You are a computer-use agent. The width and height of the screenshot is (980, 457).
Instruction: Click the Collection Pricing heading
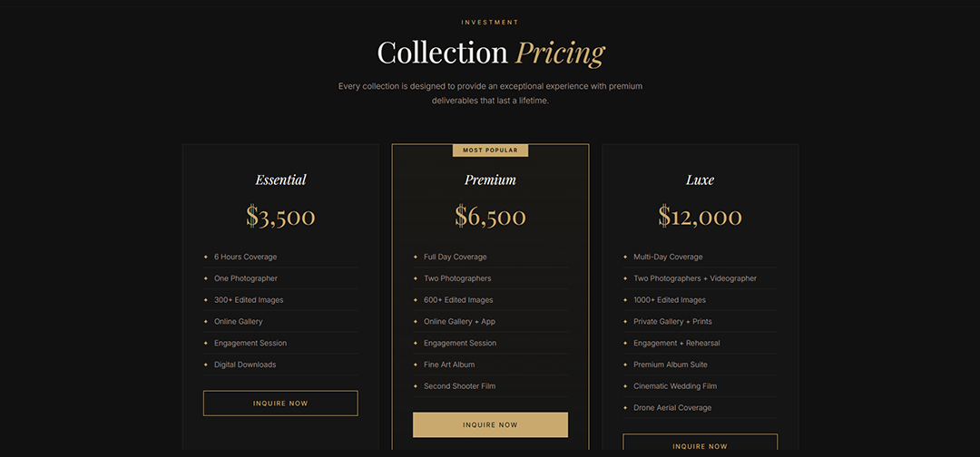491,53
